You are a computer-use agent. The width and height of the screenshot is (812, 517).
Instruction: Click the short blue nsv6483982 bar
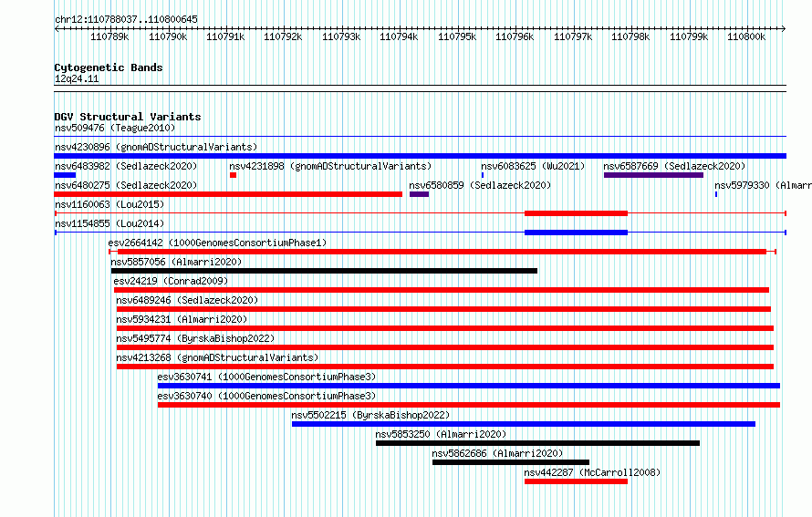click(65, 175)
